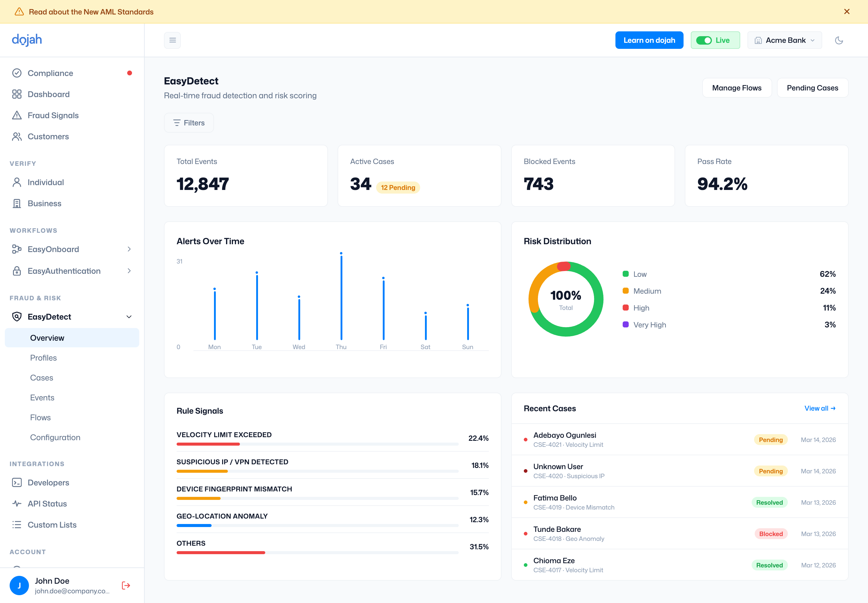Click the Learn on dojah button
The width and height of the screenshot is (868, 603).
(x=649, y=40)
